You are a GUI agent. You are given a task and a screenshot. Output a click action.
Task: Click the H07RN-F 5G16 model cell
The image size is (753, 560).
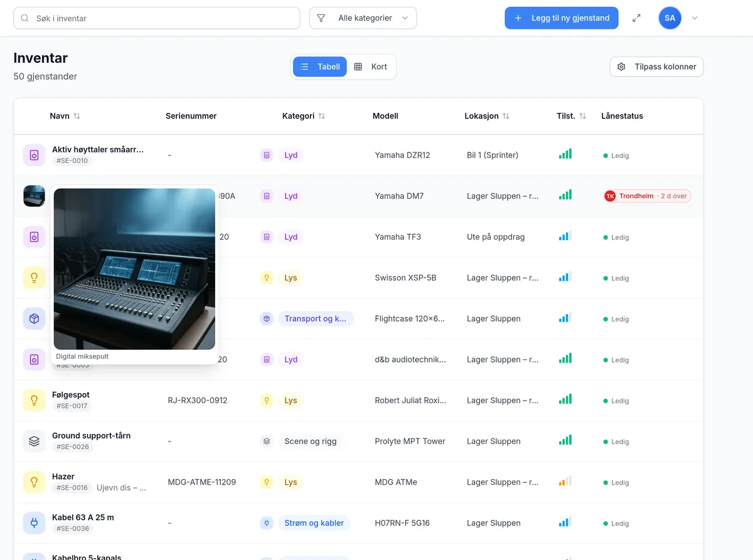[x=402, y=522]
